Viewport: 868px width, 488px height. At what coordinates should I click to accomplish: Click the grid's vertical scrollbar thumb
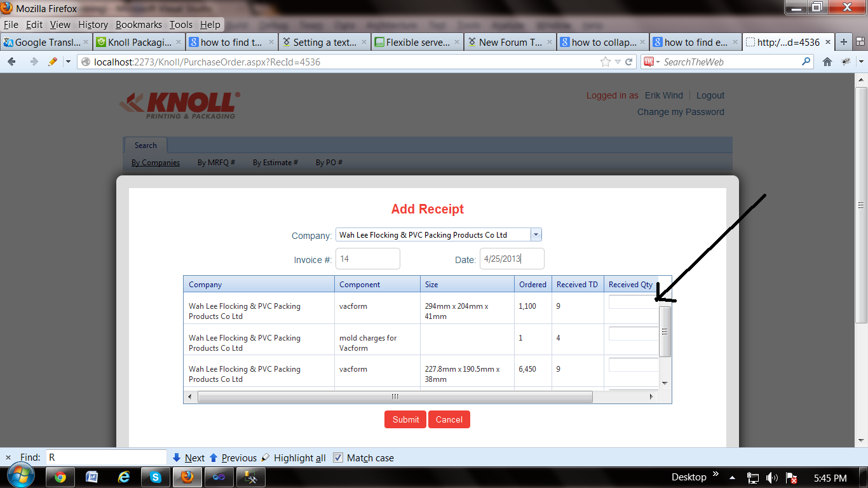(665, 332)
